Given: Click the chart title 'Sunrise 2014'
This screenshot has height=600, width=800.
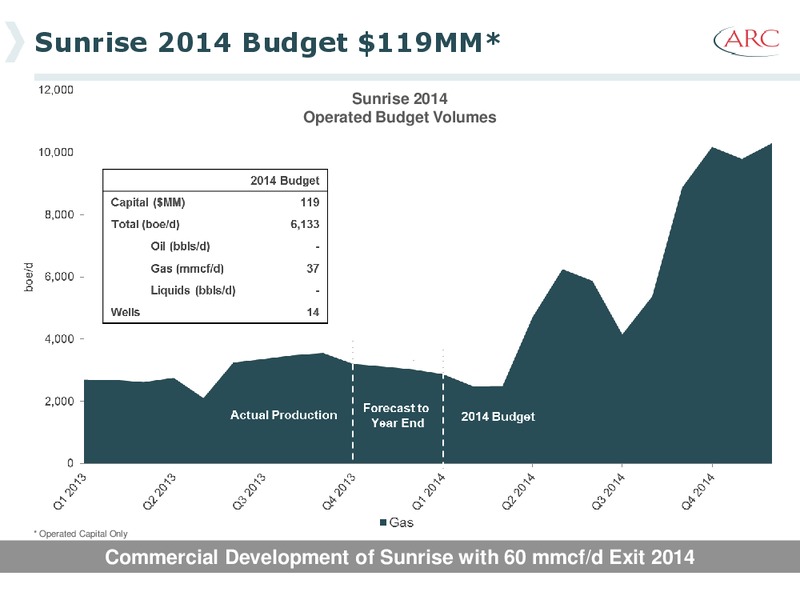Looking at the screenshot, I should (399, 98).
